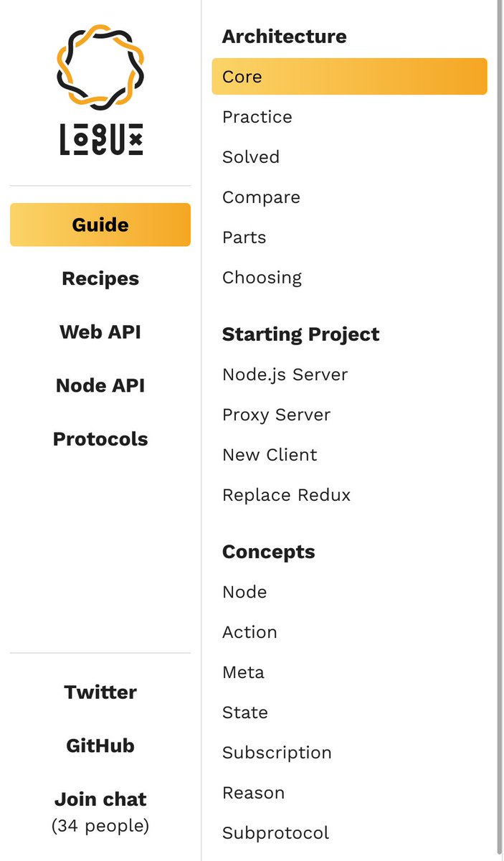The width and height of the screenshot is (504, 861).
Task: Click the Logux logo icon
Action: point(100,90)
